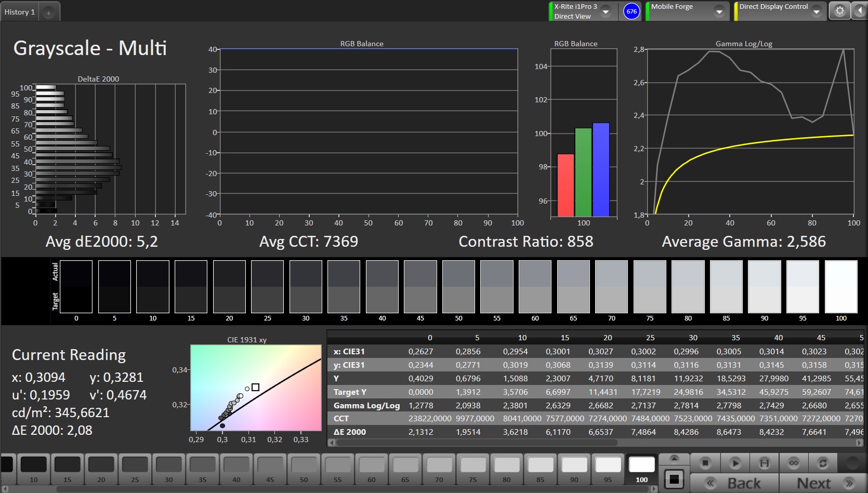Select the 75 level swatch in the bottom strip
Viewport: 868px width, 493px height.
473,469
